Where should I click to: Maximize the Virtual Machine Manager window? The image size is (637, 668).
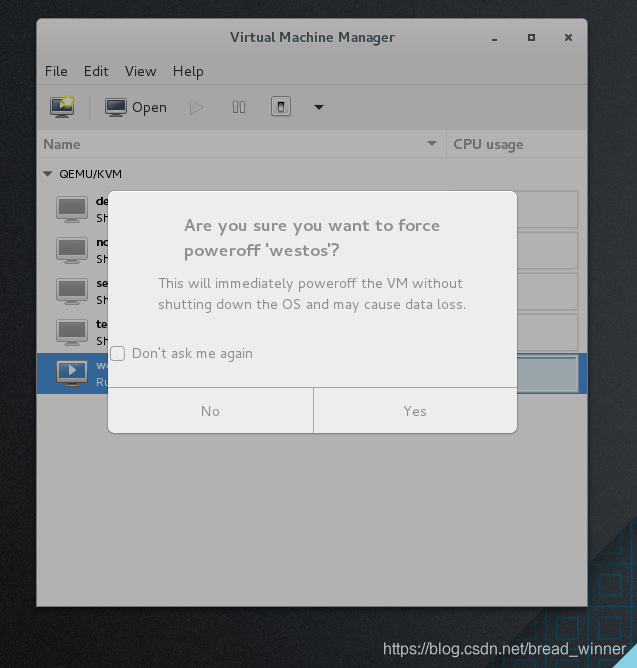coord(531,37)
